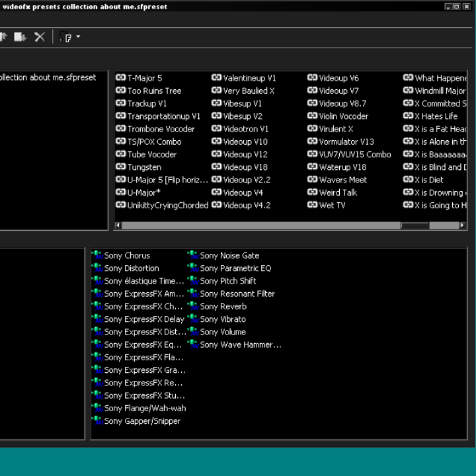This screenshot has height=476, width=476.
Task: Choose the Violin Vocoder preset
Action: coord(344,116)
